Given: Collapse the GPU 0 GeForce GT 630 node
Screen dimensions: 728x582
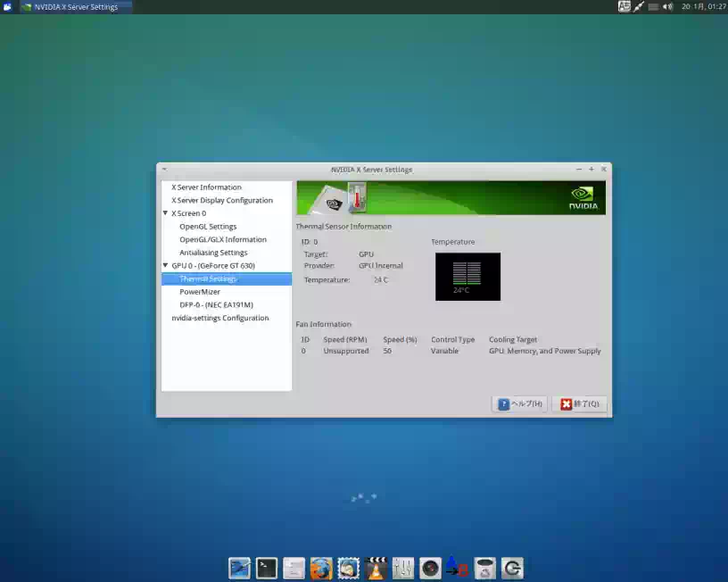Looking at the screenshot, I should [165, 265].
